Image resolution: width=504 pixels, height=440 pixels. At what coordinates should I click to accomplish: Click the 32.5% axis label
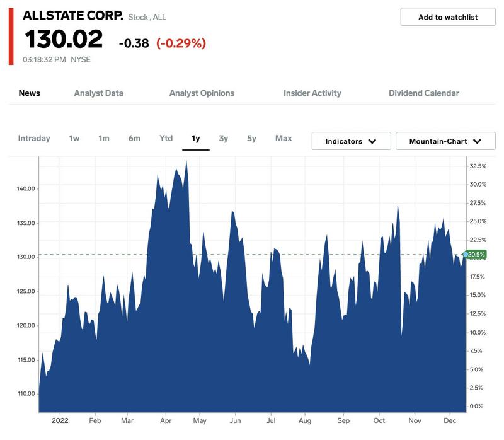click(x=478, y=166)
